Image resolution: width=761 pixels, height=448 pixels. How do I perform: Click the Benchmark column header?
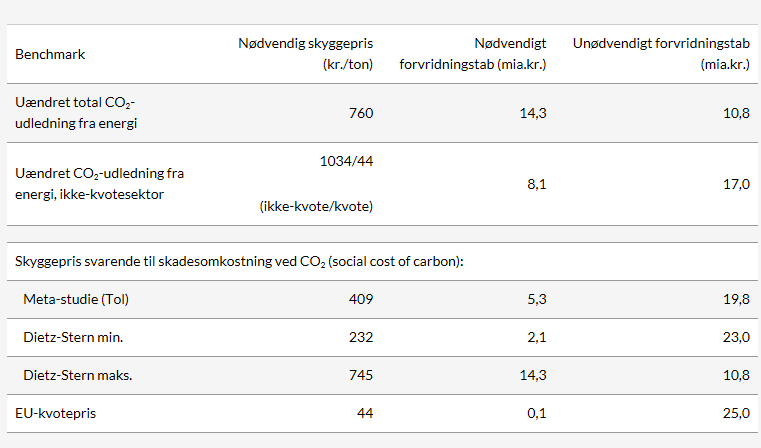coord(50,54)
